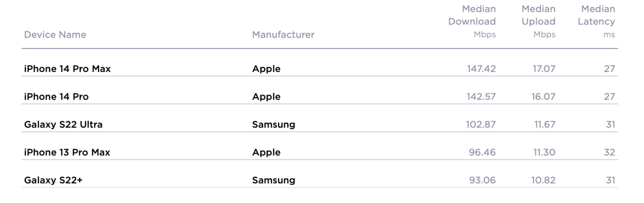Click the Manufacturer column header
Image resolution: width=644 pixels, height=203 pixels.
(x=283, y=35)
